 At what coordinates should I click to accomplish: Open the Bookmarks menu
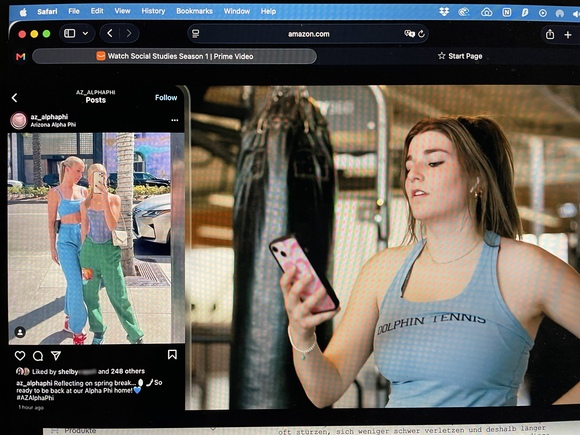tap(194, 11)
